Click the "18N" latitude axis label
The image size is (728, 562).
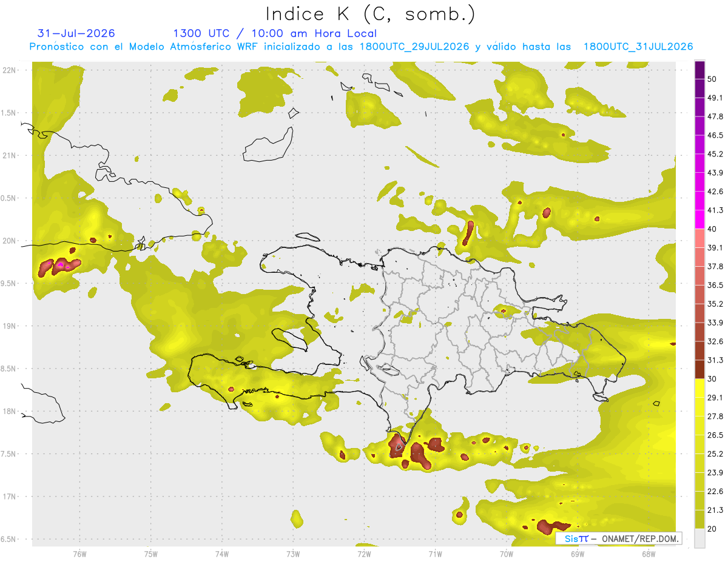click(x=9, y=412)
